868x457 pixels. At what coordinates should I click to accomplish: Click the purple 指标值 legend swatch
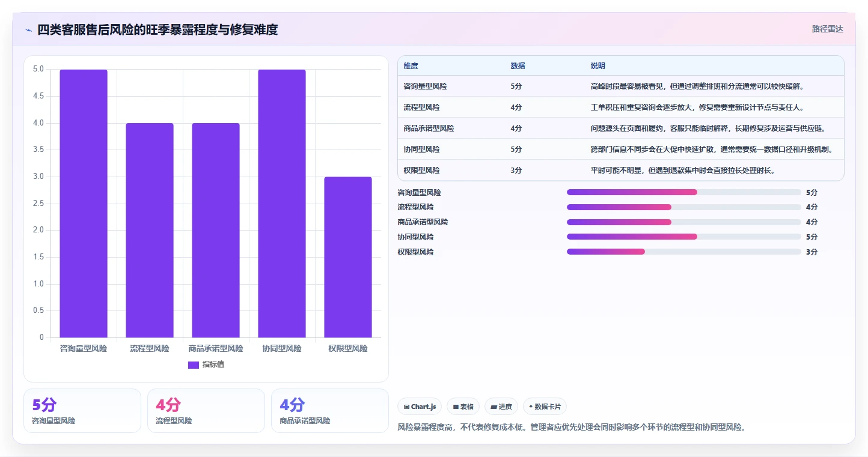(x=194, y=365)
